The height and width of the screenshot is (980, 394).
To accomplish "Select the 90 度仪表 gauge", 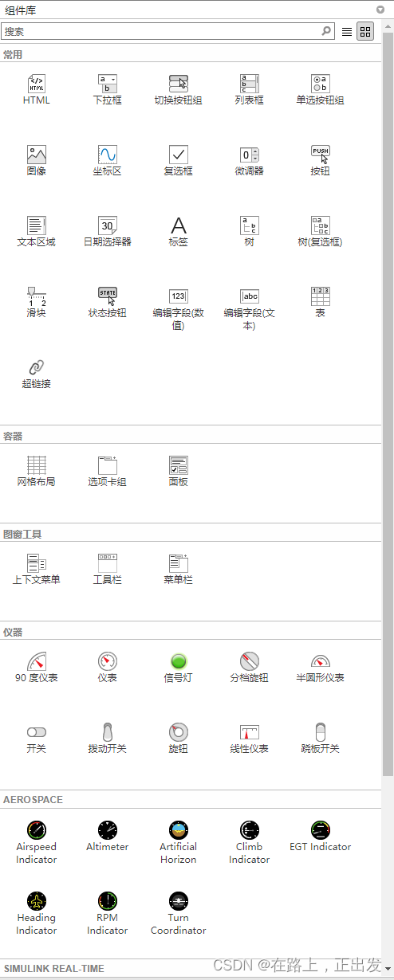I will pyautogui.click(x=37, y=661).
